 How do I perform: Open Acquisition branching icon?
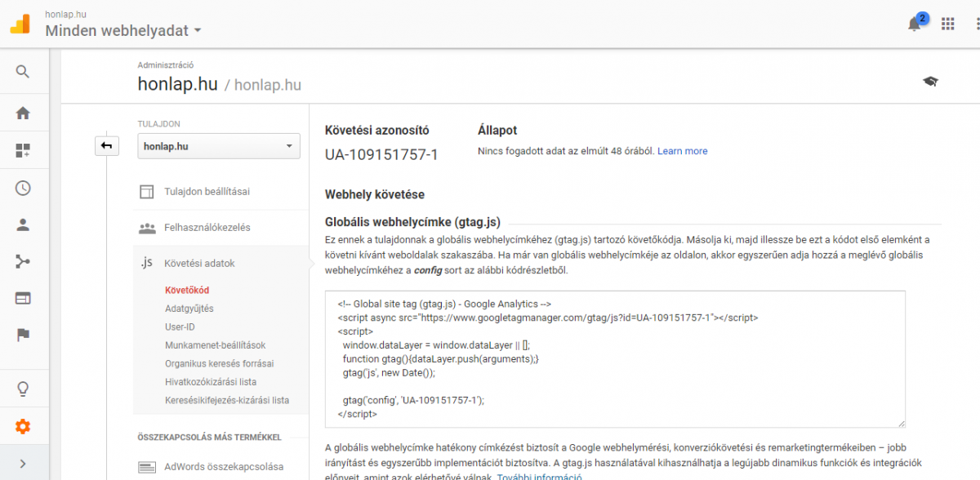click(23, 261)
